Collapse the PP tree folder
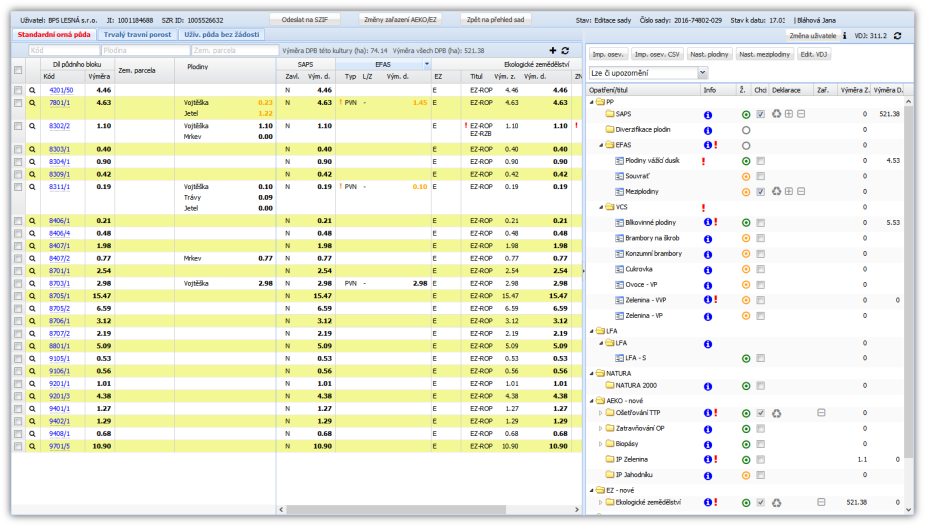This screenshot has width=925, height=526. tap(592, 102)
